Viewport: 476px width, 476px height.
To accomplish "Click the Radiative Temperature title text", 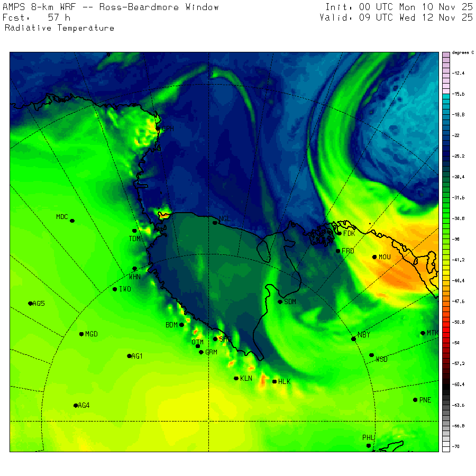I will pyautogui.click(x=59, y=28).
